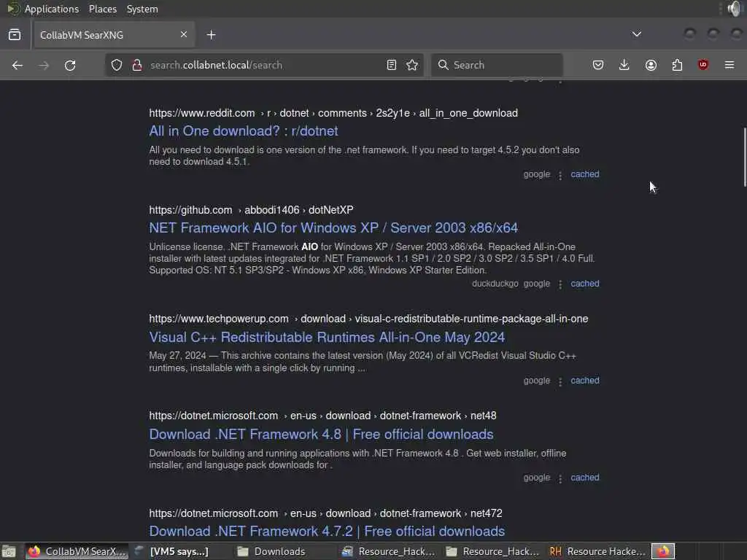Open cached link for techpowerup result

585,381
